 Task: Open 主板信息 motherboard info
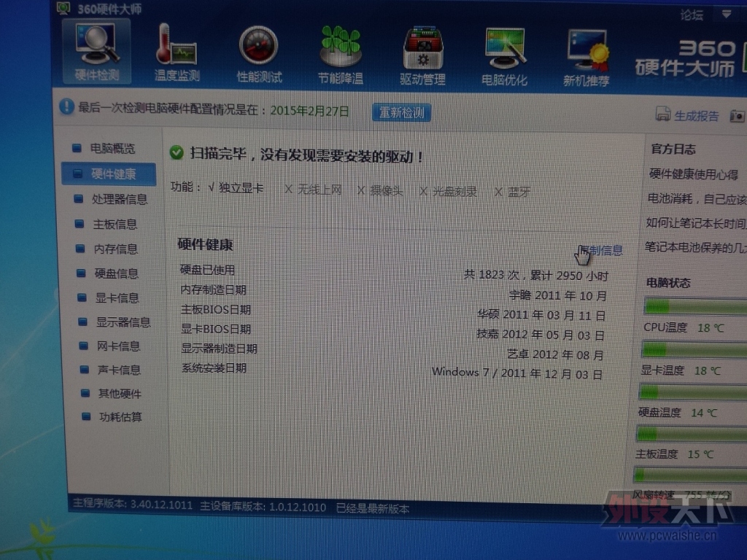115,224
